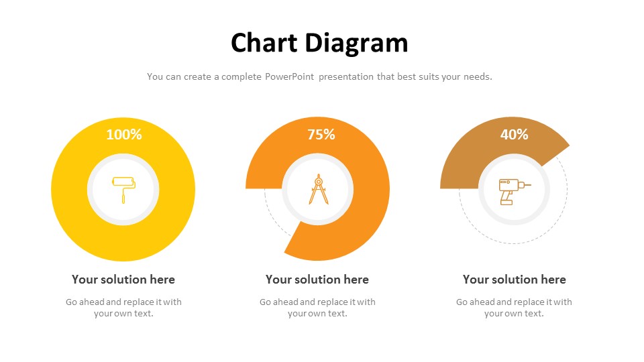Select the Chart Diagram title text

[x=319, y=43]
